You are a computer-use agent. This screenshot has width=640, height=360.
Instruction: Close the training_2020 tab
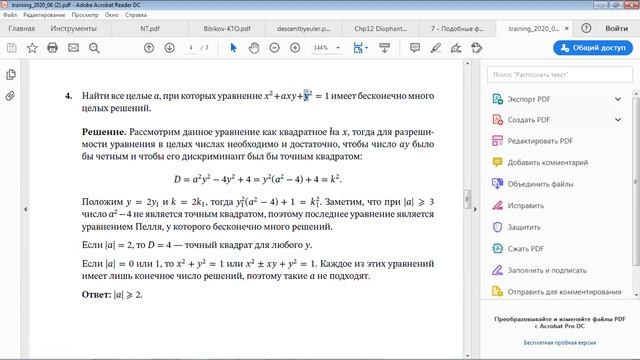pos(567,29)
